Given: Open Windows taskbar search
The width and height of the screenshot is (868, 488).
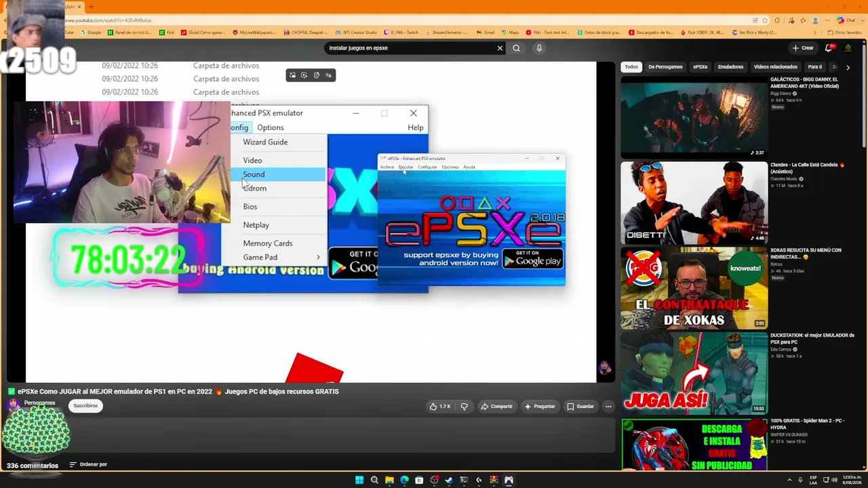Looking at the screenshot, I should pyautogui.click(x=374, y=481).
